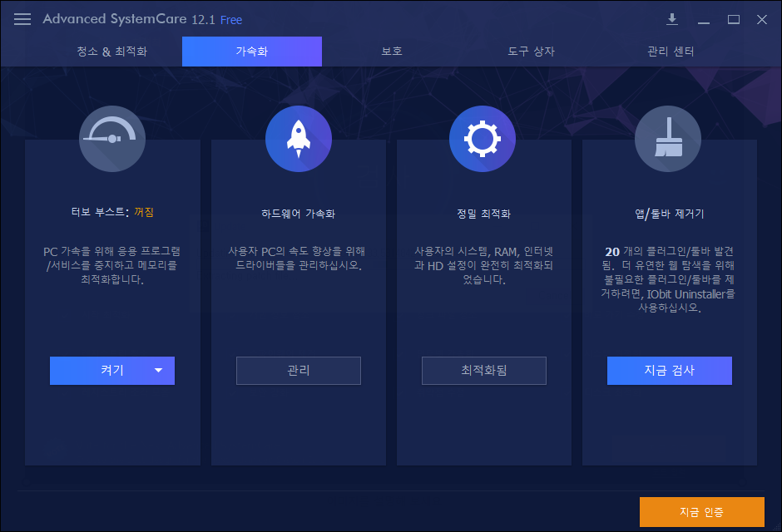Viewport: 782px width, 532px height.
Task: Click the App/Toolbar Cleaner broom icon
Action: pos(668,139)
